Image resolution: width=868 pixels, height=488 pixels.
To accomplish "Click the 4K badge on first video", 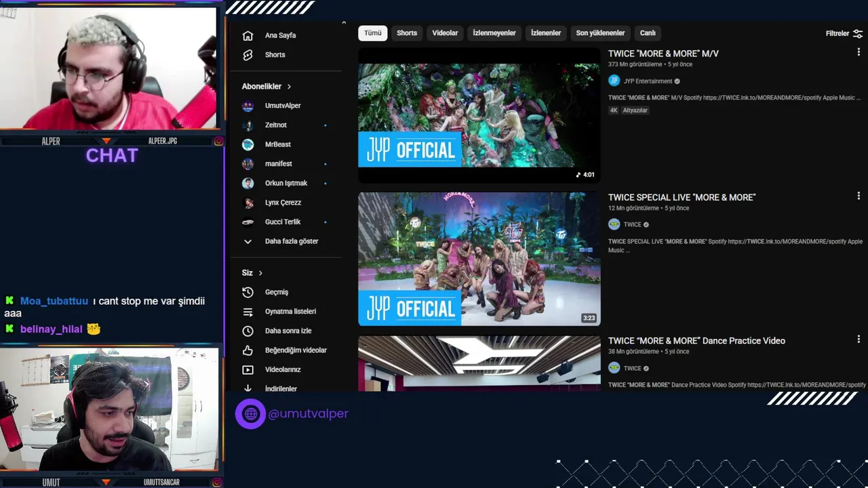I will [x=614, y=110].
